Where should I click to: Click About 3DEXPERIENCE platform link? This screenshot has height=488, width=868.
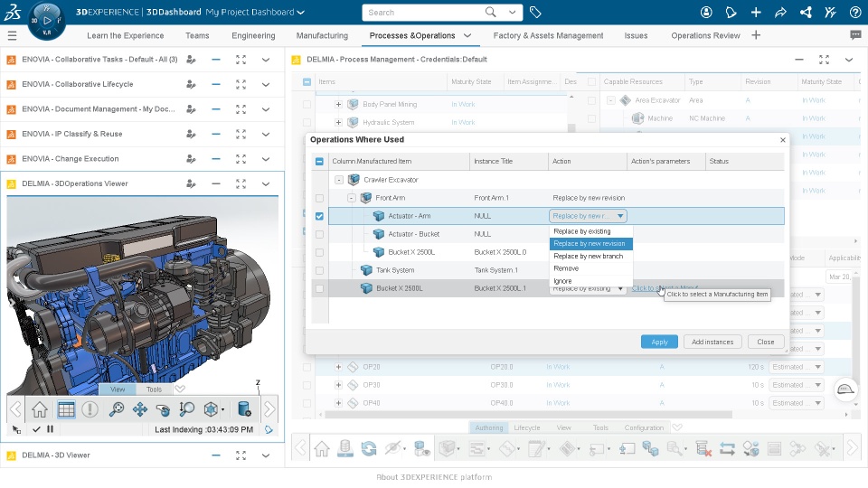point(434,477)
